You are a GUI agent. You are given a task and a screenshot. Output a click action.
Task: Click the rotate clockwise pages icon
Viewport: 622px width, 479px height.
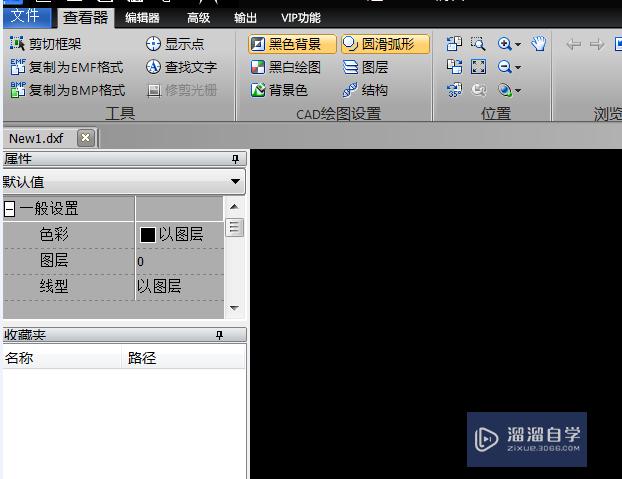click(454, 67)
